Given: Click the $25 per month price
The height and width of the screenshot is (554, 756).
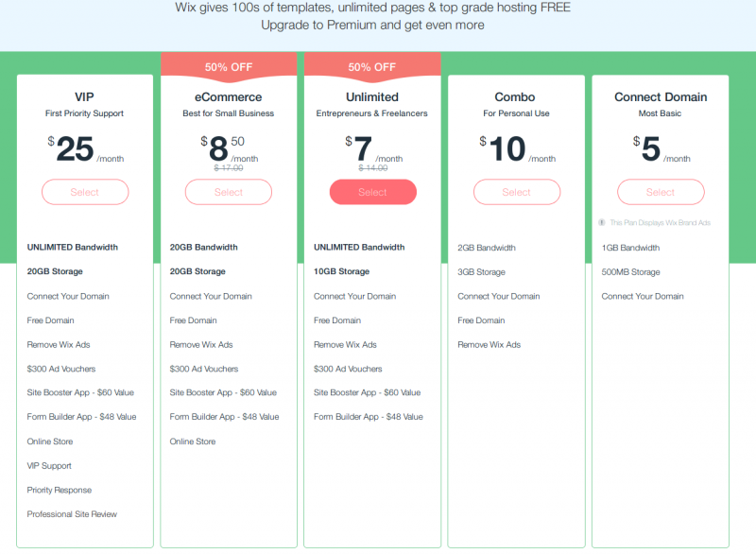Looking at the screenshot, I should 85,149.
